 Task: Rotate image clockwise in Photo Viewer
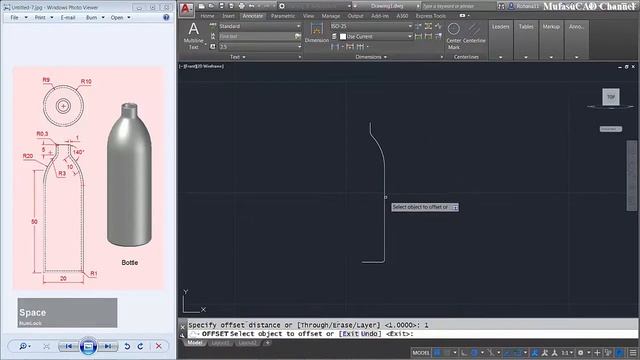click(x=140, y=346)
